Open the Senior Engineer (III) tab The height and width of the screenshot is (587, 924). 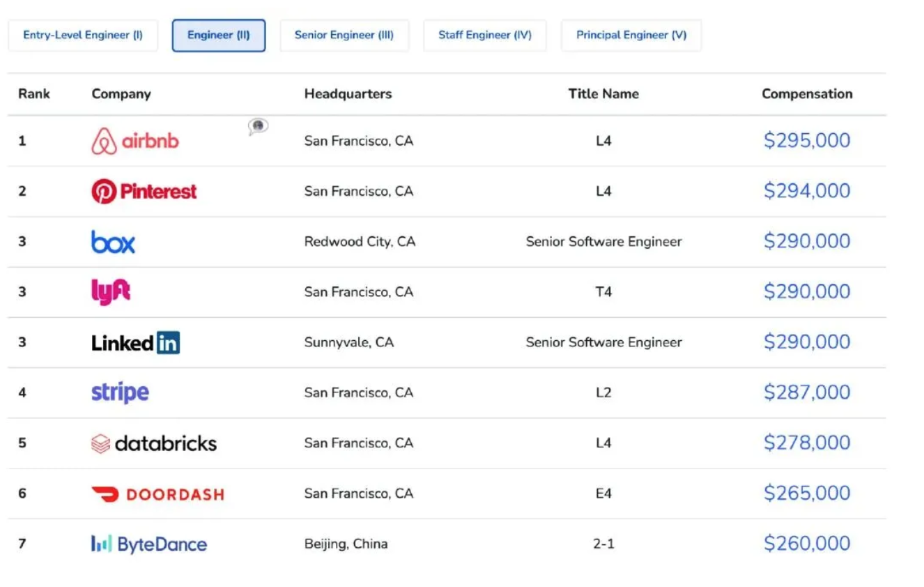coord(344,36)
